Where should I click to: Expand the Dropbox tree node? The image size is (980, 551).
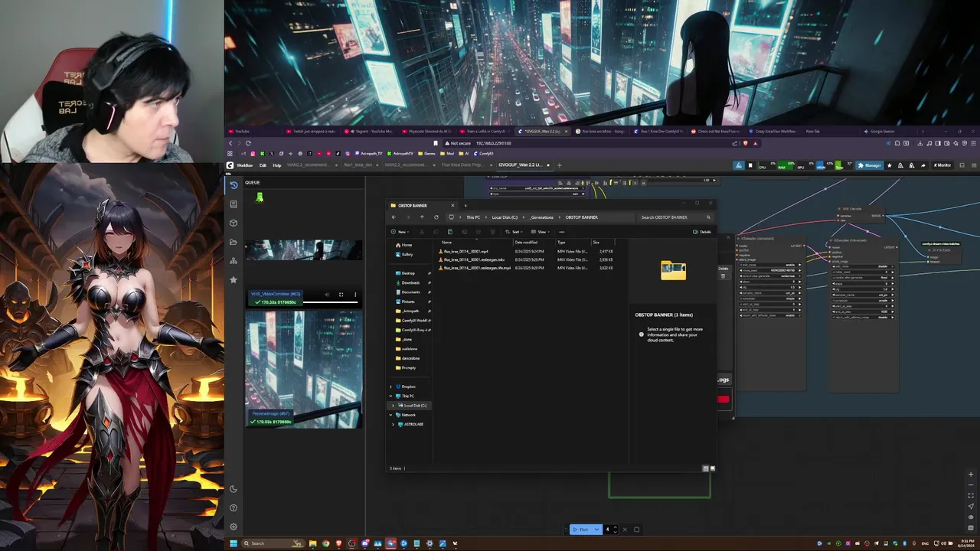point(390,386)
